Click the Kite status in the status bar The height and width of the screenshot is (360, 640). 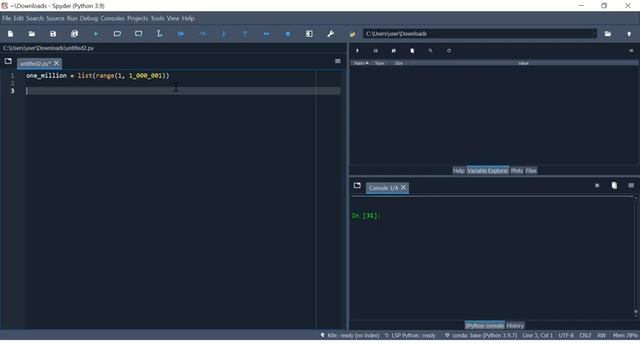pos(350,335)
